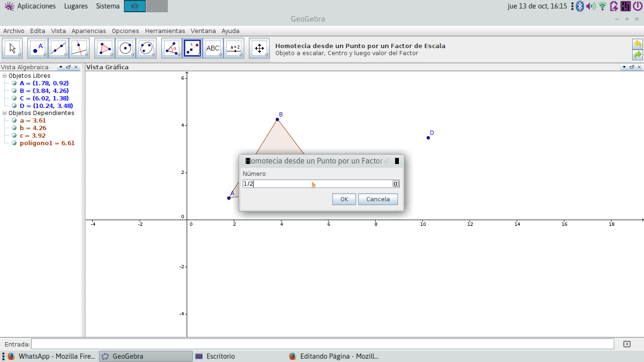Screen dimensions: 644x362
Task: Pick the ABC text insert tool
Action: point(213,48)
